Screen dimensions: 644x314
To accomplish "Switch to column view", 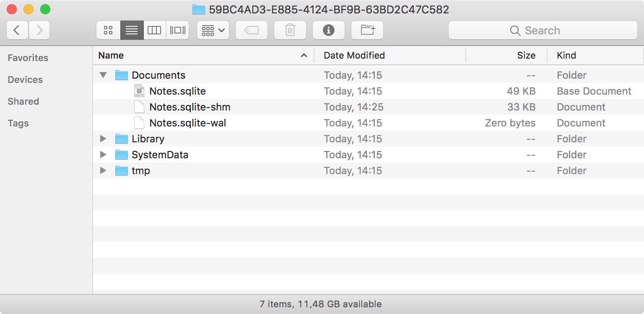I will [x=154, y=30].
